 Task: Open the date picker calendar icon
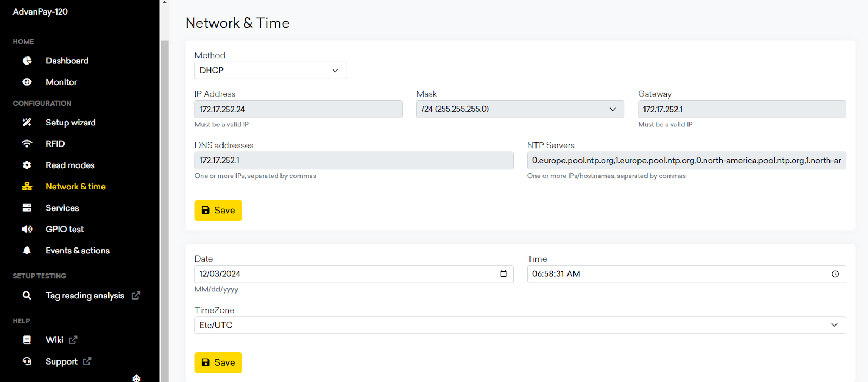(x=503, y=274)
